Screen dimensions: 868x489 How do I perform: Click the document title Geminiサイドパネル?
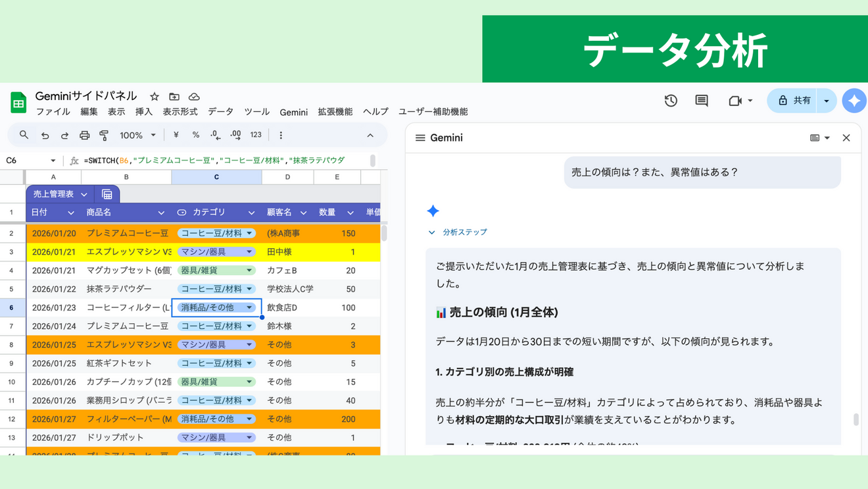86,96
